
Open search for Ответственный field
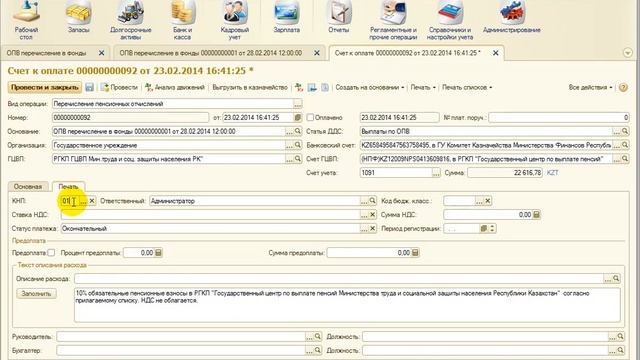pyautogui.click(x=372, y=201)
